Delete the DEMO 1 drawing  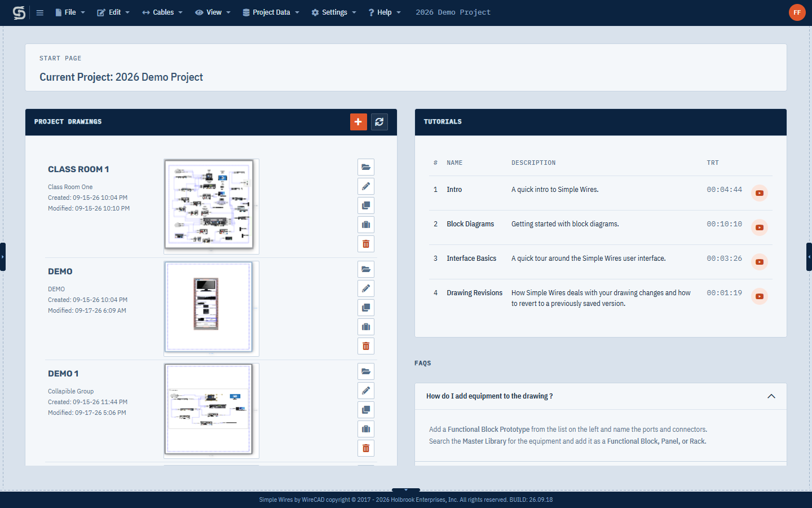366,448
